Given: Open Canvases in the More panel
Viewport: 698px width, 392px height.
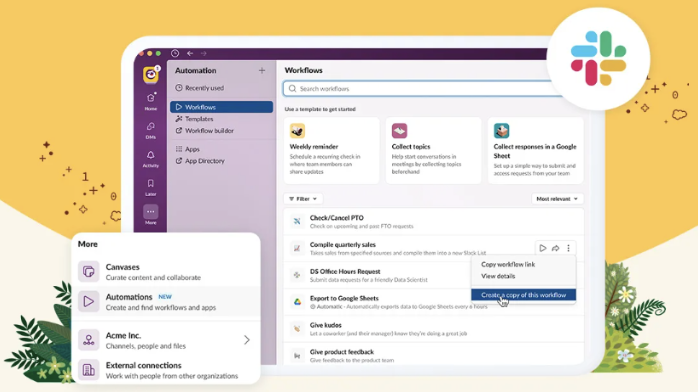Looking at the screenshot, I should coord(166,272).
